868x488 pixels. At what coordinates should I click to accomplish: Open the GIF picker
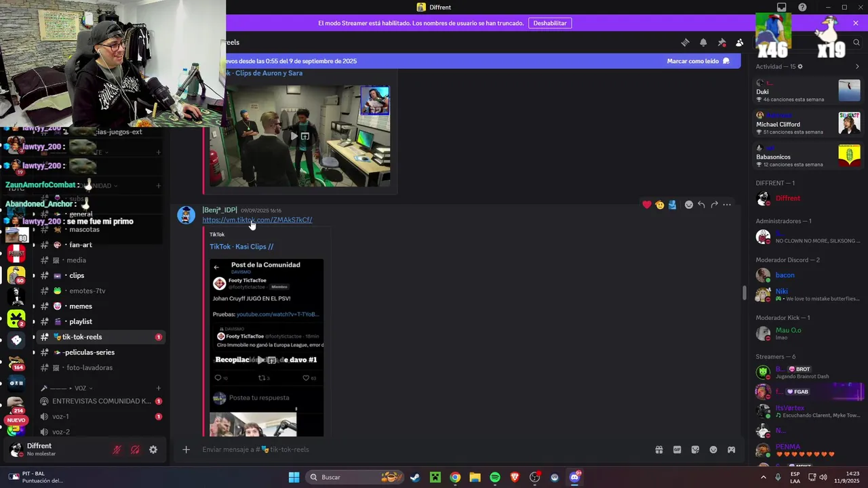(677, 449)
